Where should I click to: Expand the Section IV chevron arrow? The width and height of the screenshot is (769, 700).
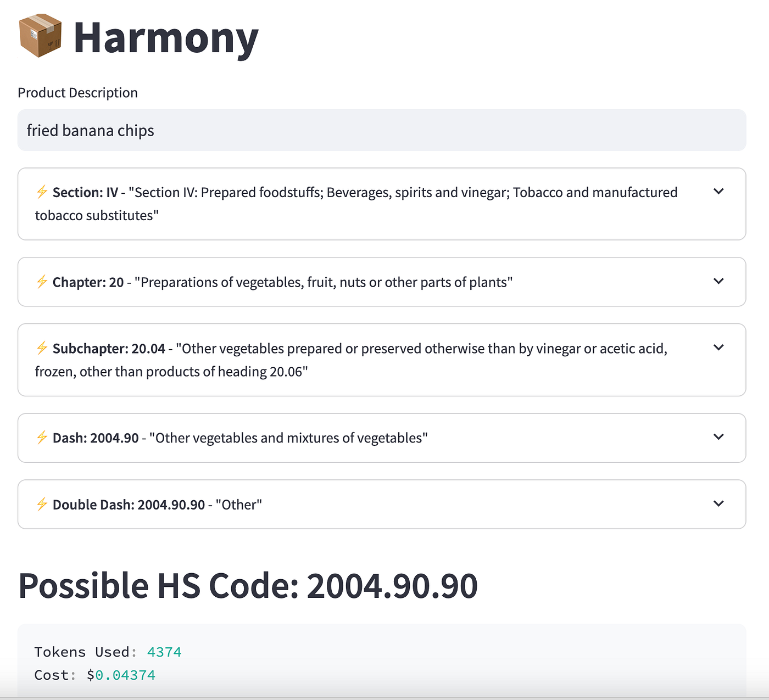(x=718, y=191)
